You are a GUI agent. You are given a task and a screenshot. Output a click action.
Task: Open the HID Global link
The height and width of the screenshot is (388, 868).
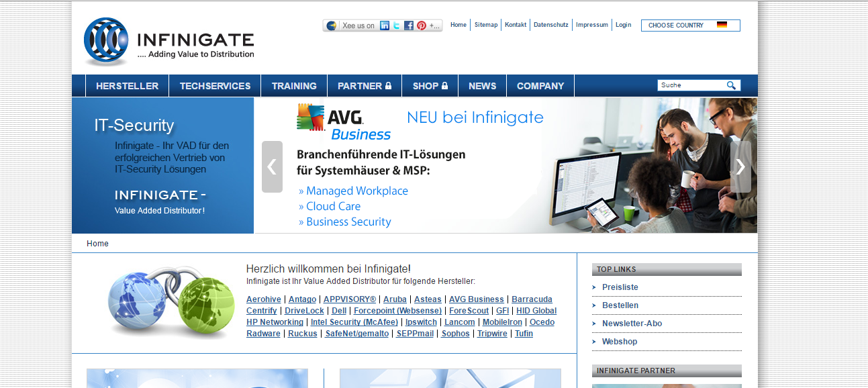(x=536, y=311)
